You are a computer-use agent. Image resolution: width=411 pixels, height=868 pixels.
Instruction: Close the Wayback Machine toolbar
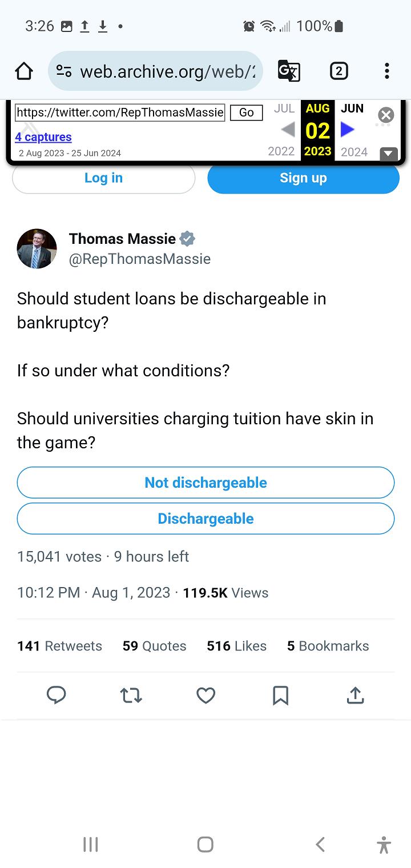[x=386, y=115]
